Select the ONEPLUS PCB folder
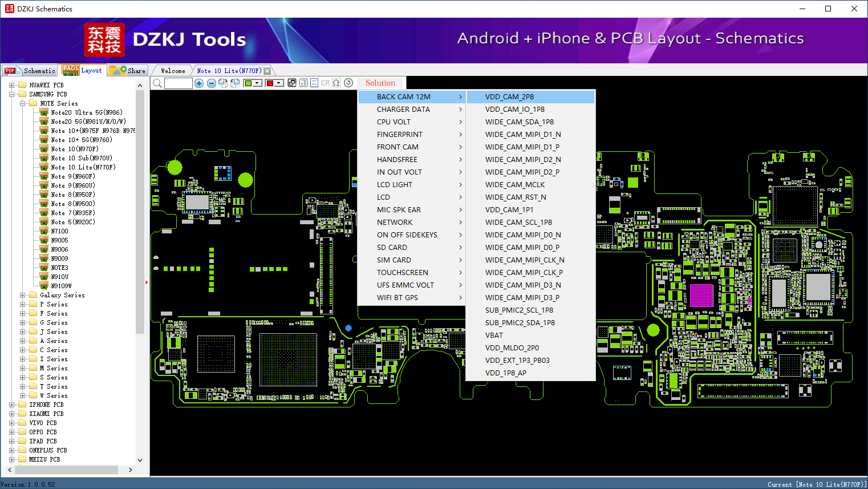Screen dimensions: 868x489 pyautogui.click(x=48, y=450)
